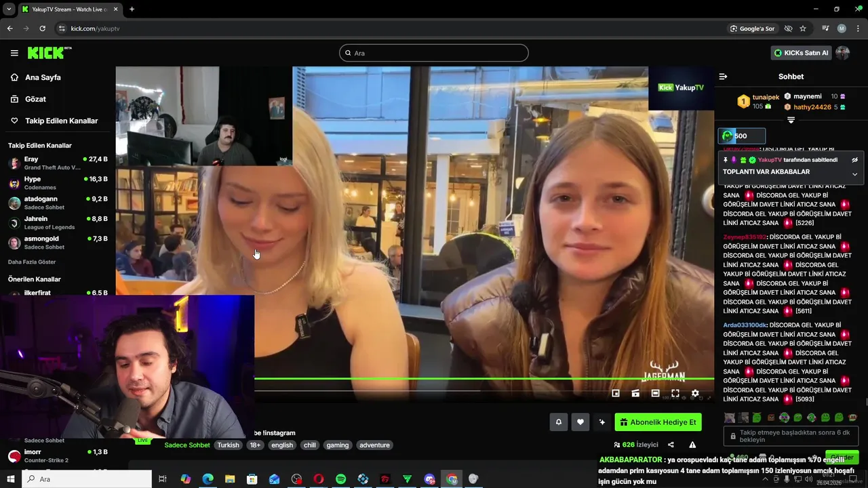Open the Windows Start menu
The width and height of the screenshot is (868, 488).
pyautogui.click(x=11, y=479)
